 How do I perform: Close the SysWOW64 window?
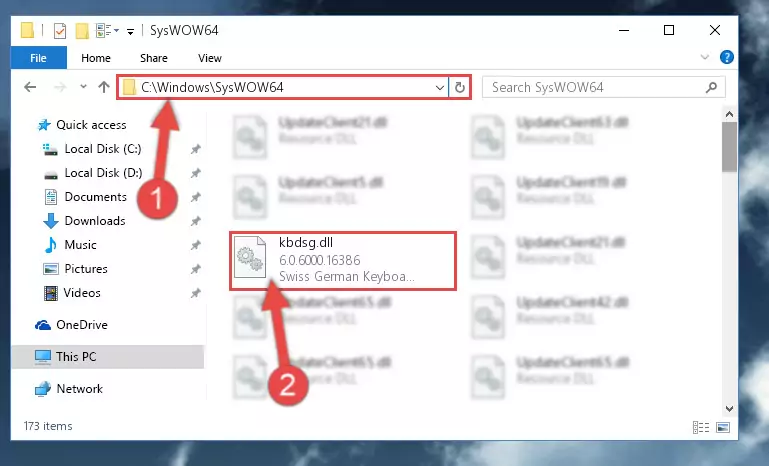tap(715, 30)
